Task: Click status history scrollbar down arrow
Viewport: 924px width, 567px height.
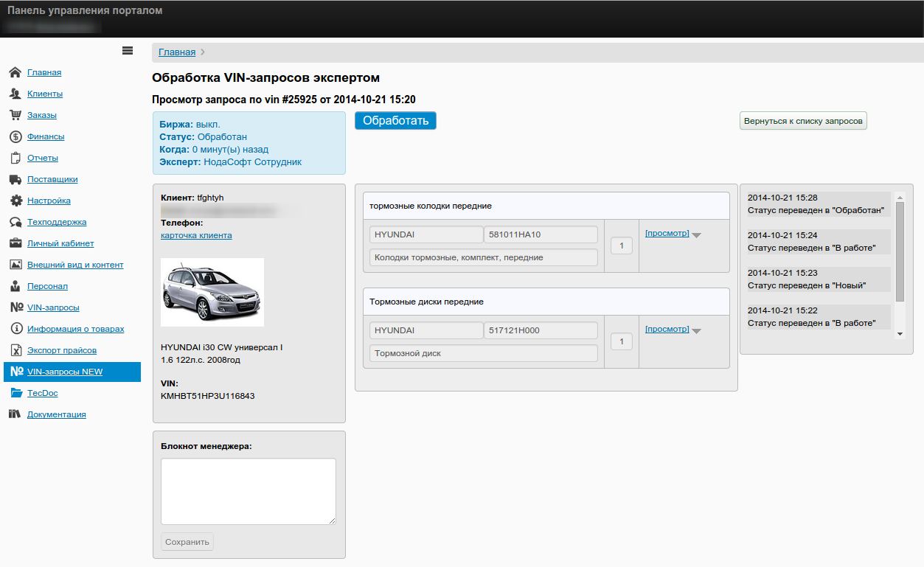Action: (900, 334)
